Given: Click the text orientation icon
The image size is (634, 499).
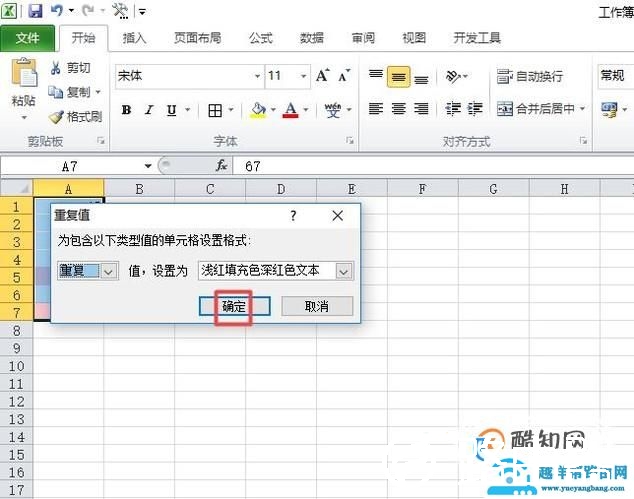Looking at the screenshot, I should pos(453,76).
